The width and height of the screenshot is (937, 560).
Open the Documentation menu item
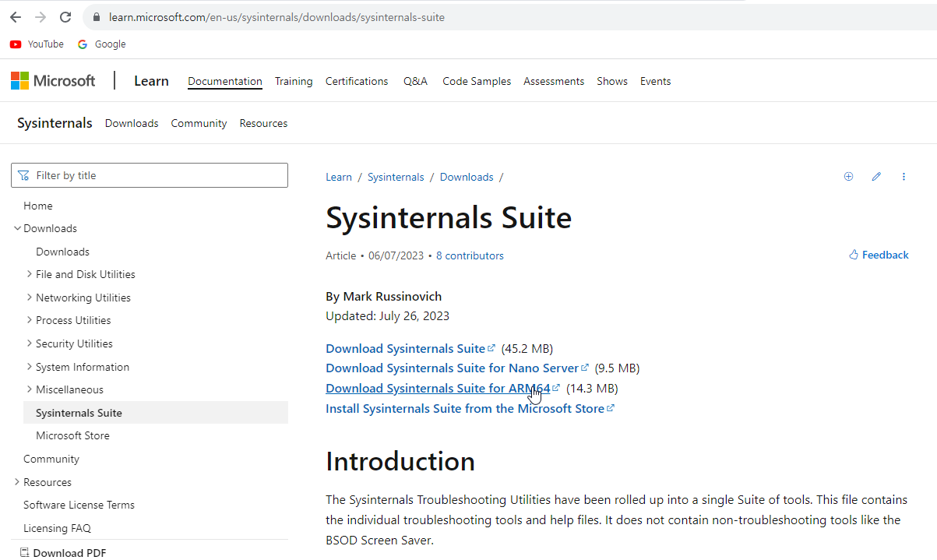point(225,81)
